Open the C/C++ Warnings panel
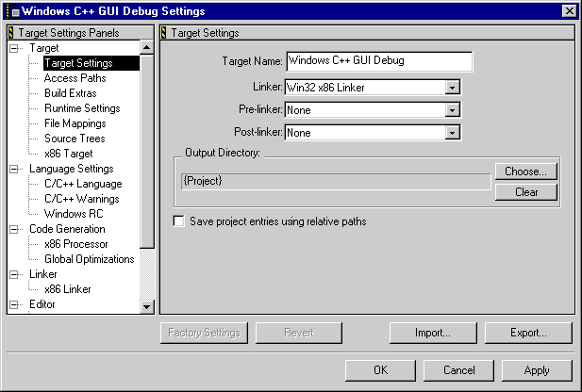Image resolution: width=582 pixels, height=392 pixels. click(82, 199)
